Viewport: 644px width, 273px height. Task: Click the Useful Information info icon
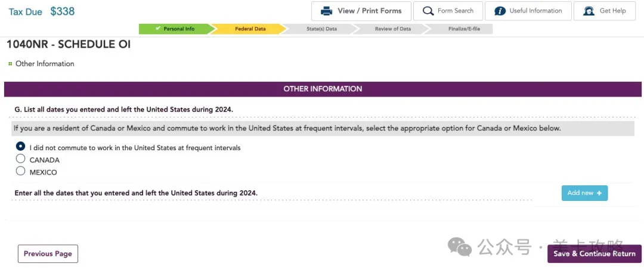pos(500,11)
